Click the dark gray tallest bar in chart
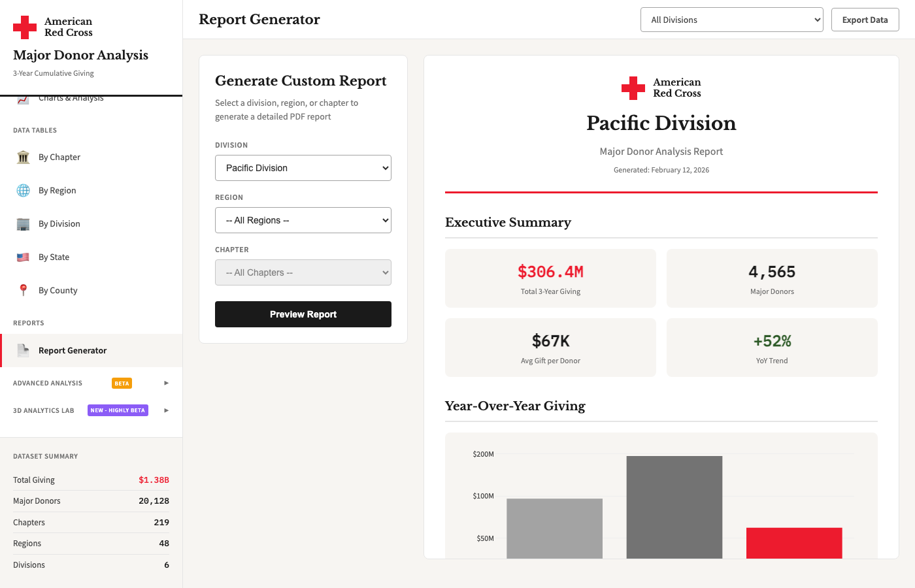Viewport: 915px width, 588px height. (x=674, y=507)
